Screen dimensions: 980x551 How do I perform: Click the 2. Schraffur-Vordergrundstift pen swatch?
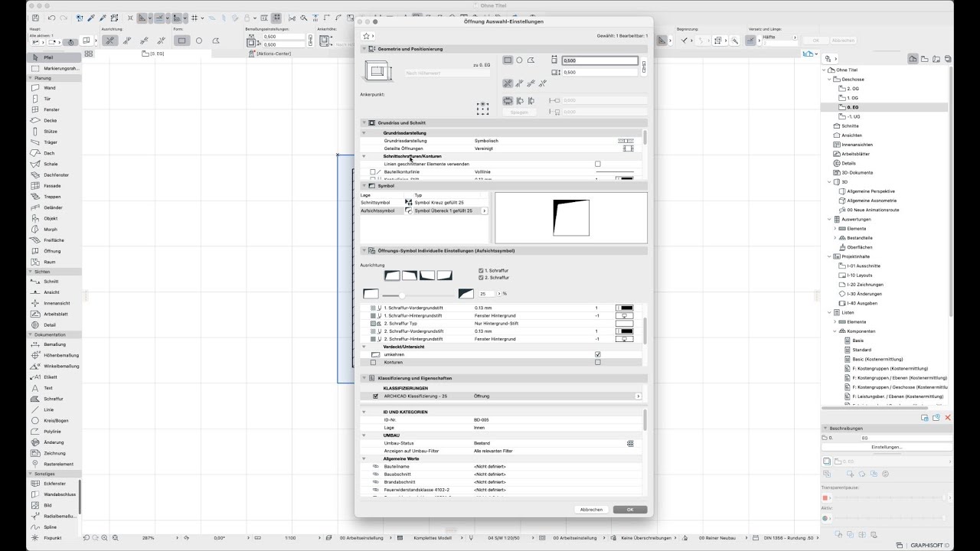tap(626, 331)
